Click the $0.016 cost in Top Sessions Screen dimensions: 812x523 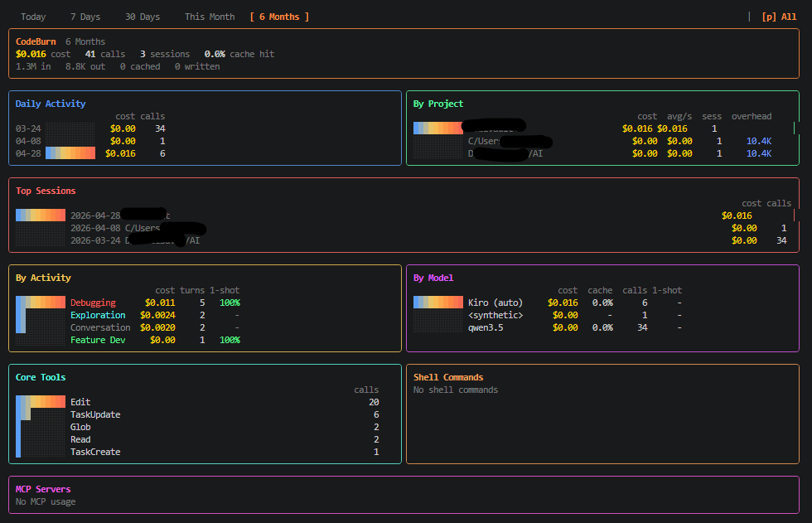tap(737, 215)
